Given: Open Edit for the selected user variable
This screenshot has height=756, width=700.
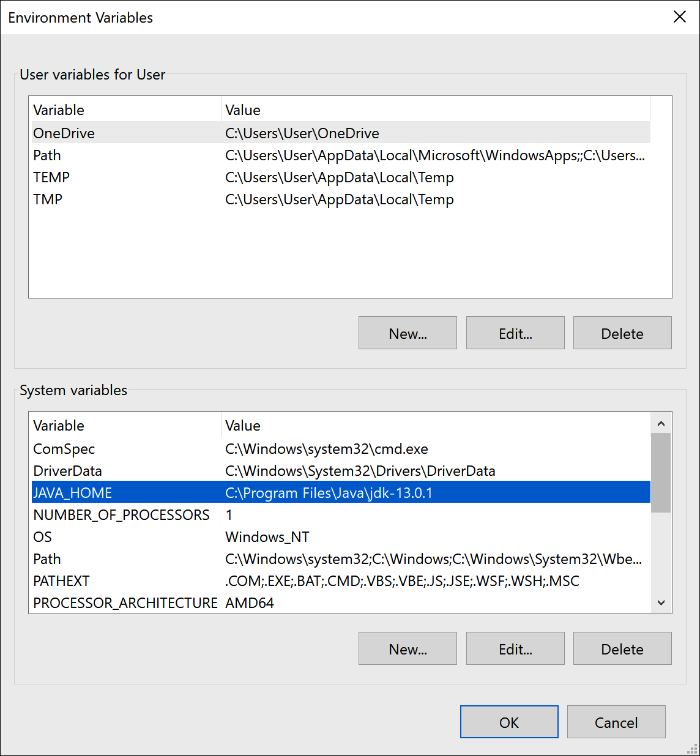Looking at the screenshot, I should coord(515,333).
